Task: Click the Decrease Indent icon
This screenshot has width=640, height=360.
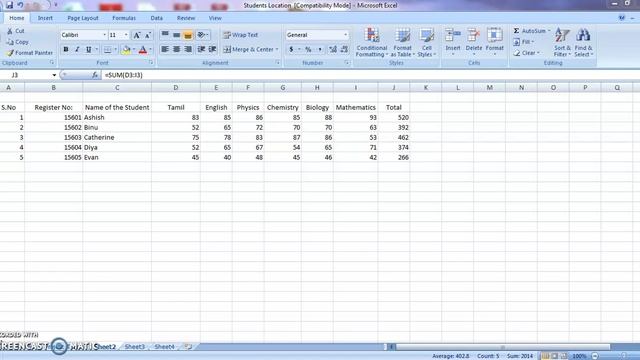Action: coord(201,49)
